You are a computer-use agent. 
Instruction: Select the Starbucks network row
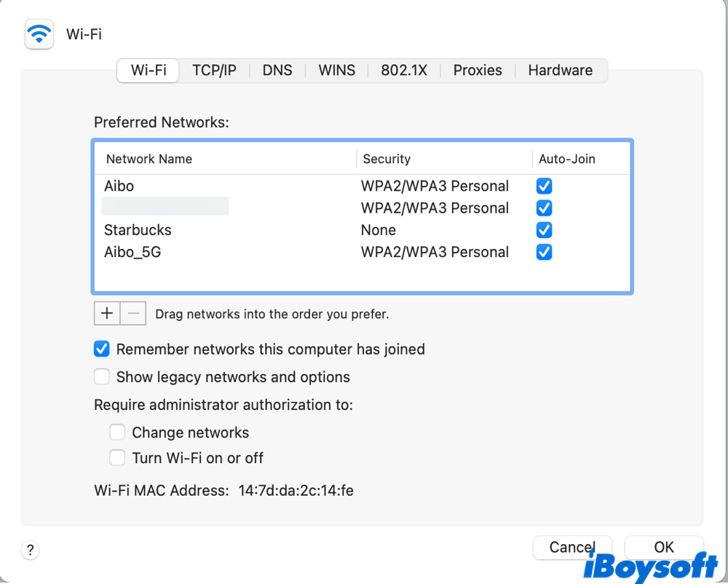pyautogui.click(x=218, y=230)
